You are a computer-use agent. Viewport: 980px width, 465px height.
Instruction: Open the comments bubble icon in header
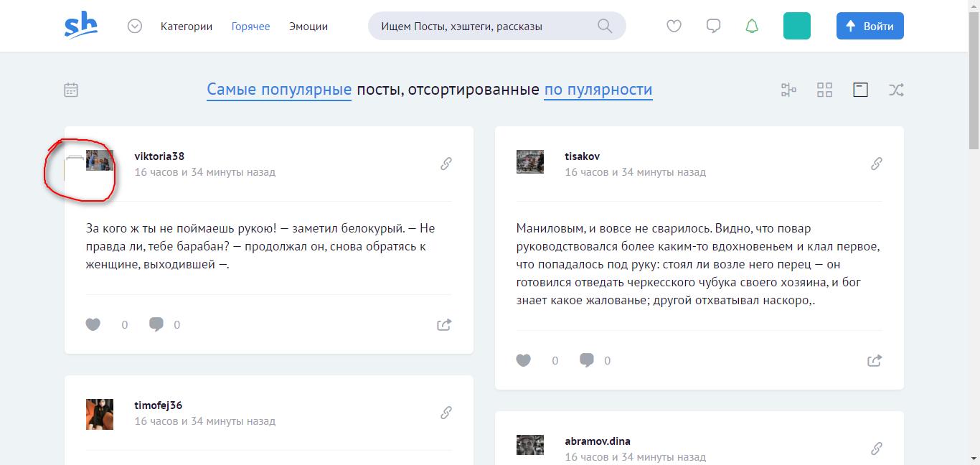(713, 27)
